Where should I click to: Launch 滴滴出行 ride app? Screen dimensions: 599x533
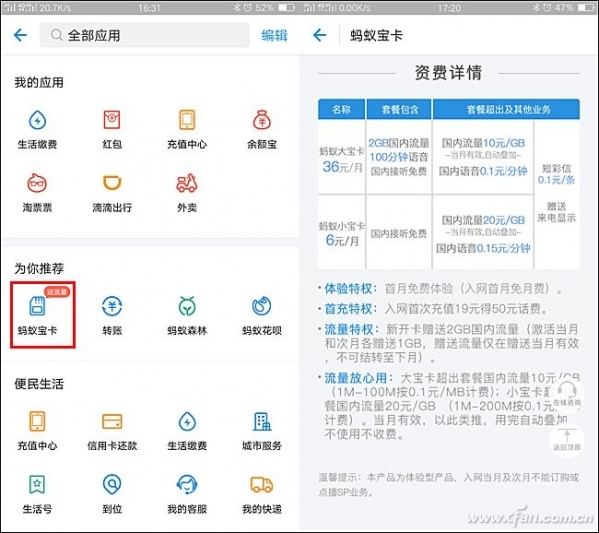(x=112, y=193)
